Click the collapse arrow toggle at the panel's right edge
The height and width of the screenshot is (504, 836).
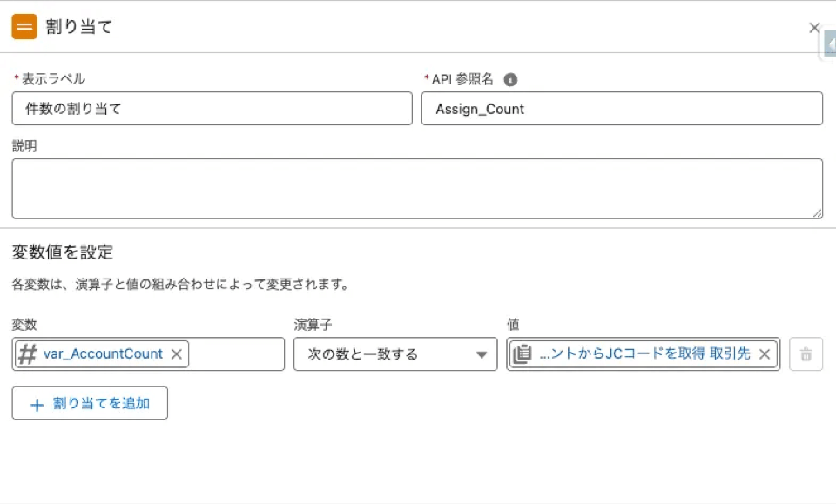(830, 44)
